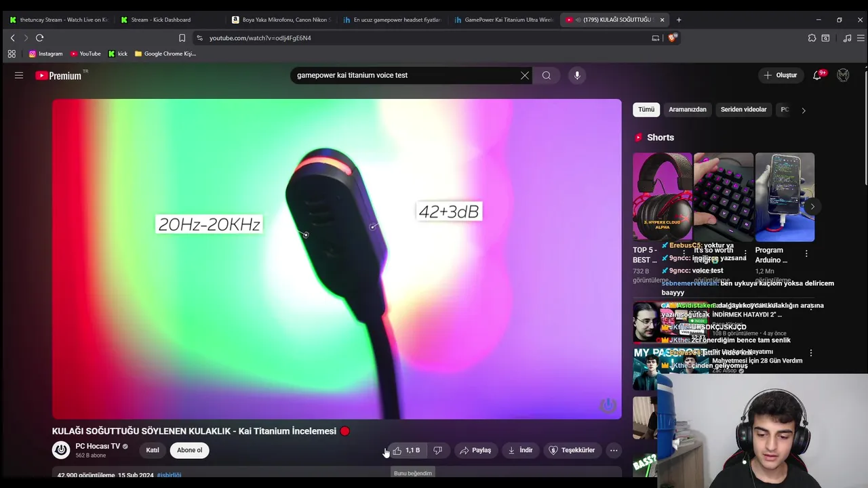
Task: Start voice search with microphone icon
Action: click(577, 75)
